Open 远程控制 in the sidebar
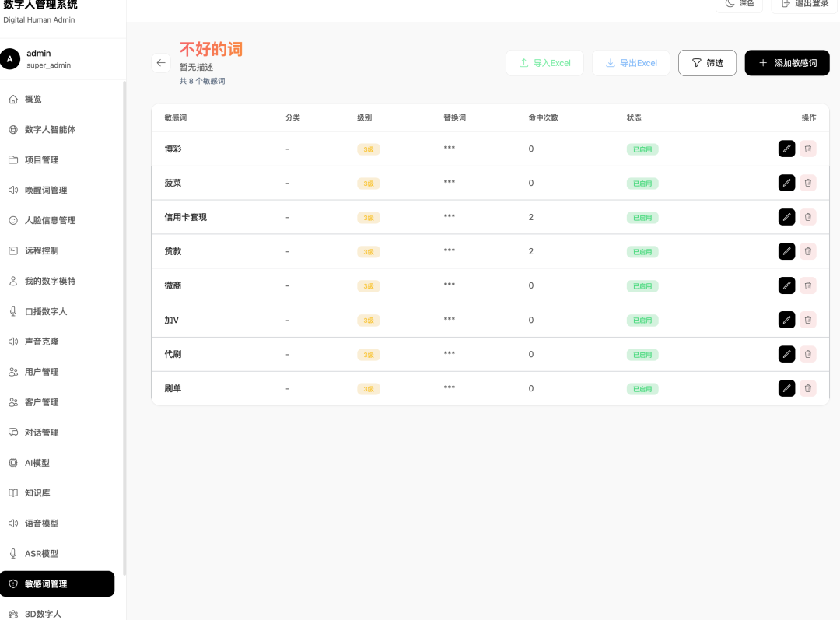Image resolution: width=840 pixels, height=620 pixels. click(x=58, y=250)
